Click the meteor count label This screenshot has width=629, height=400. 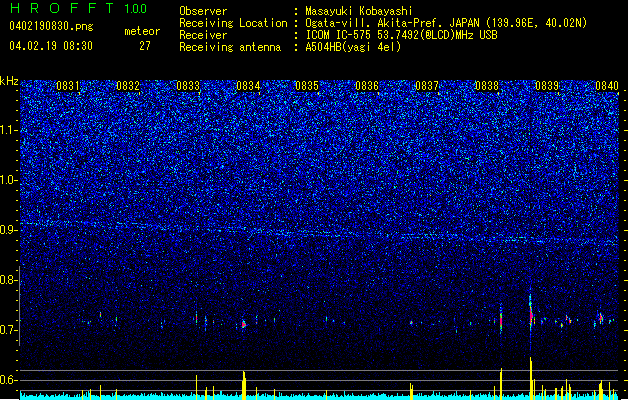[142, 31]
